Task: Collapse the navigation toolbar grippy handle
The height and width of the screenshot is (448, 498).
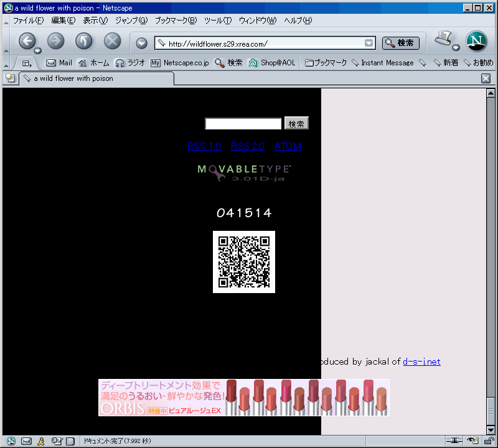Action: [6, 42]
